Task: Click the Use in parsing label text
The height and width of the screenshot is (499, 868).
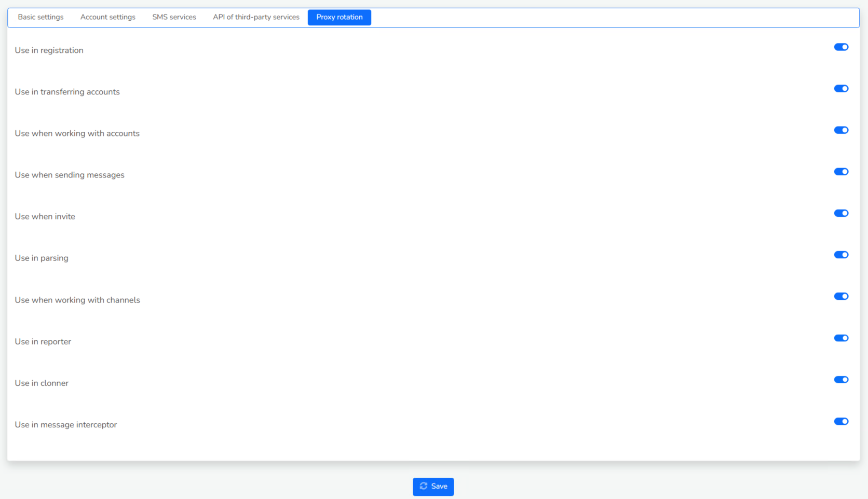Action: click(42, 258)
